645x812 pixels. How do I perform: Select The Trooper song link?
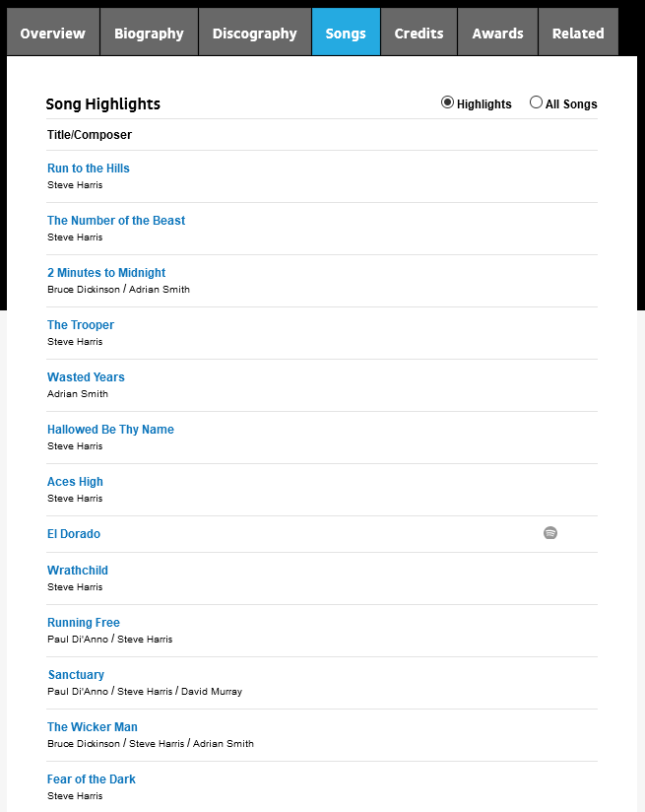[x=81, y=325]
